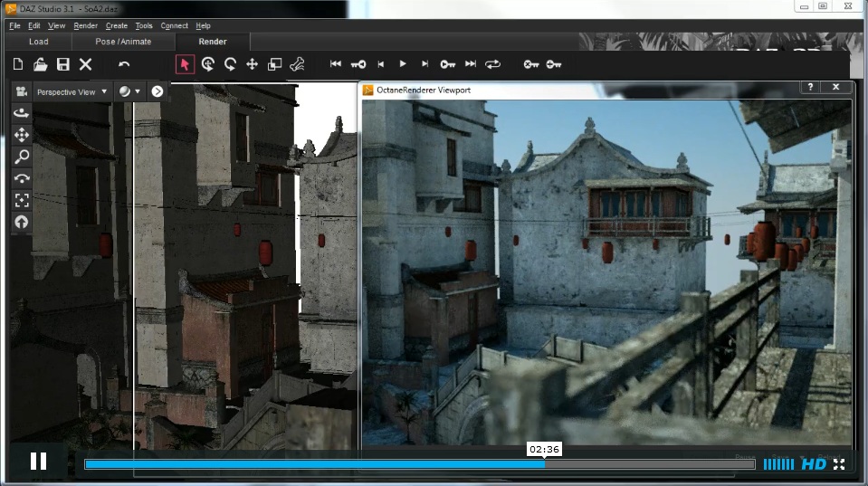Enter fullscreen video mode

pos(839,464)
